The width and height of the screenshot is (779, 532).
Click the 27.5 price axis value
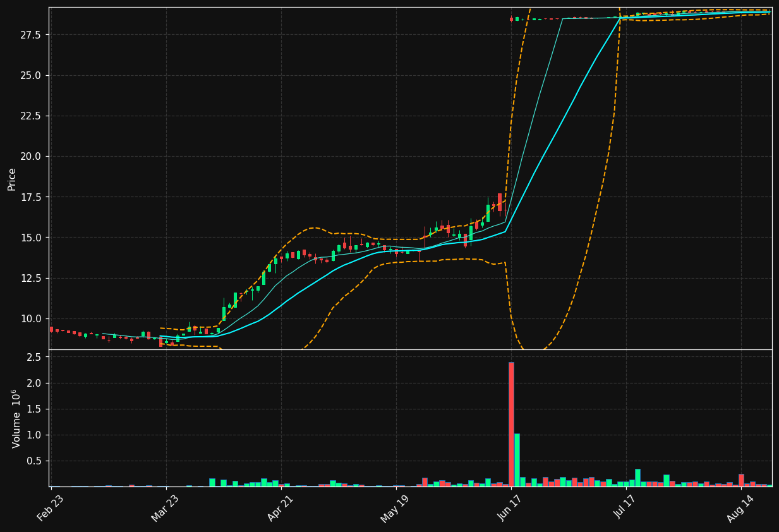click(x=30, y=35)
